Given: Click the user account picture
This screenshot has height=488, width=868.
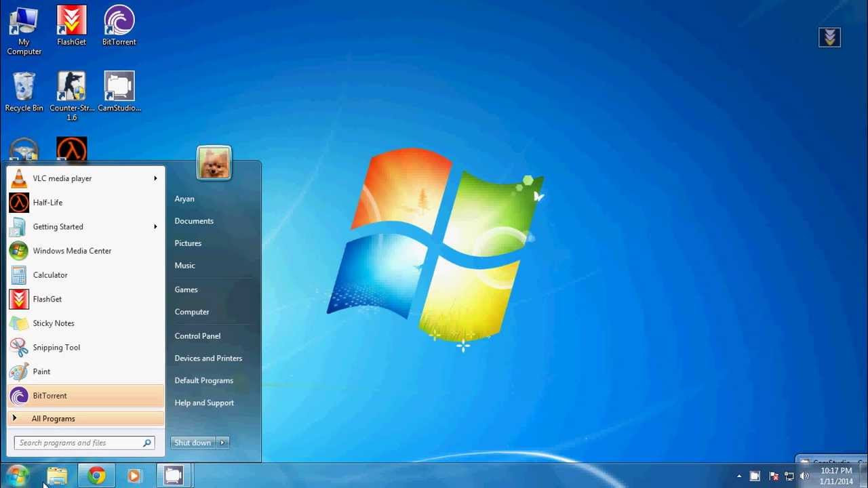Looking at the screenshot, I should 214,163.
